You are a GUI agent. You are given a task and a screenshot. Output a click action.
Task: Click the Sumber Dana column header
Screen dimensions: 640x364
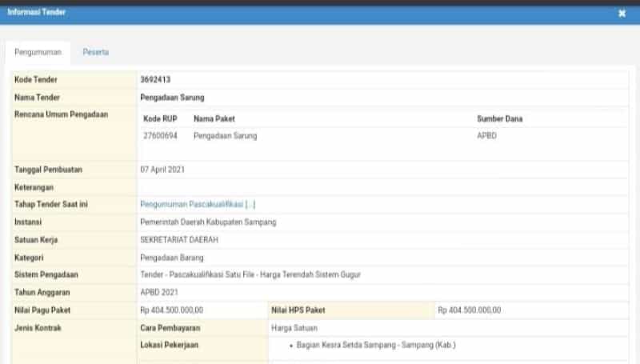pyautogui.click(x=499, y=118)
